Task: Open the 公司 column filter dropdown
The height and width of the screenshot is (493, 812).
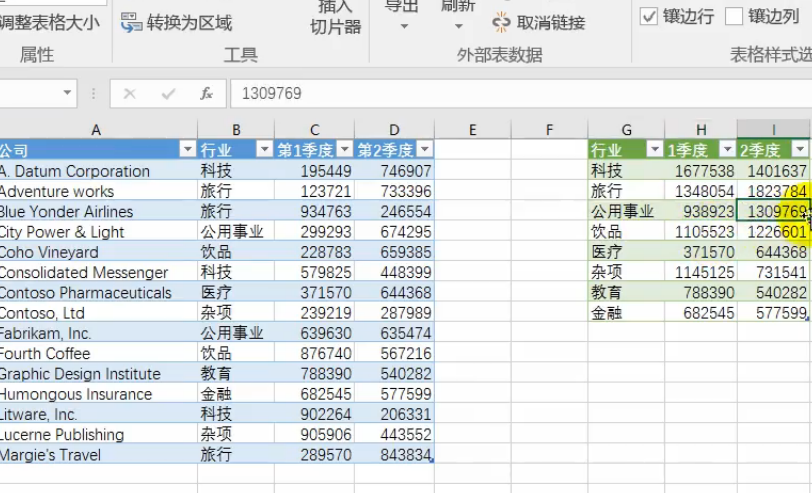Action: pyautogui.click(x=187, y=150)
